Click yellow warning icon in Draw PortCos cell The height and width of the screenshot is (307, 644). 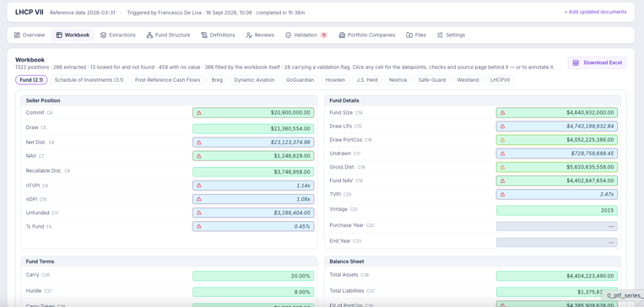[502, 140]
